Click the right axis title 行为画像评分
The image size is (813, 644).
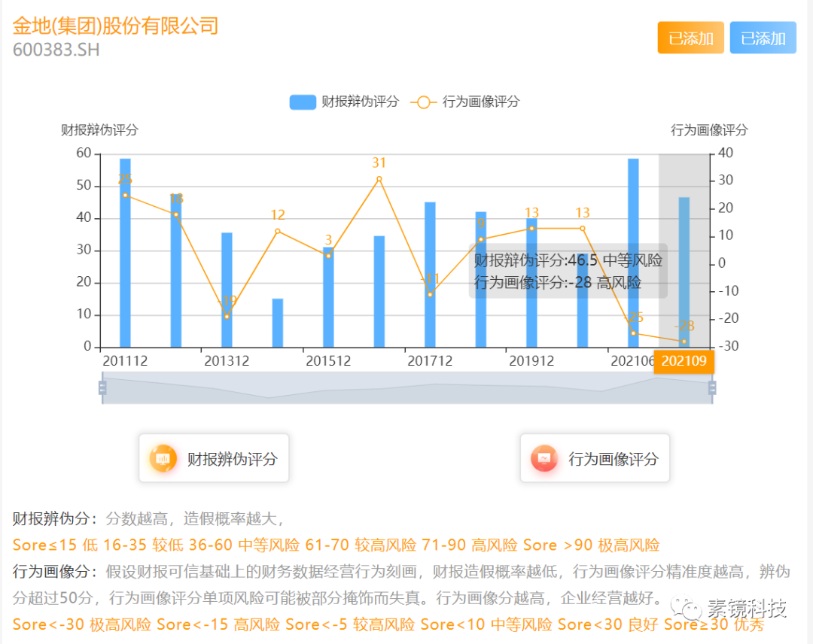[x=709, y=130]
